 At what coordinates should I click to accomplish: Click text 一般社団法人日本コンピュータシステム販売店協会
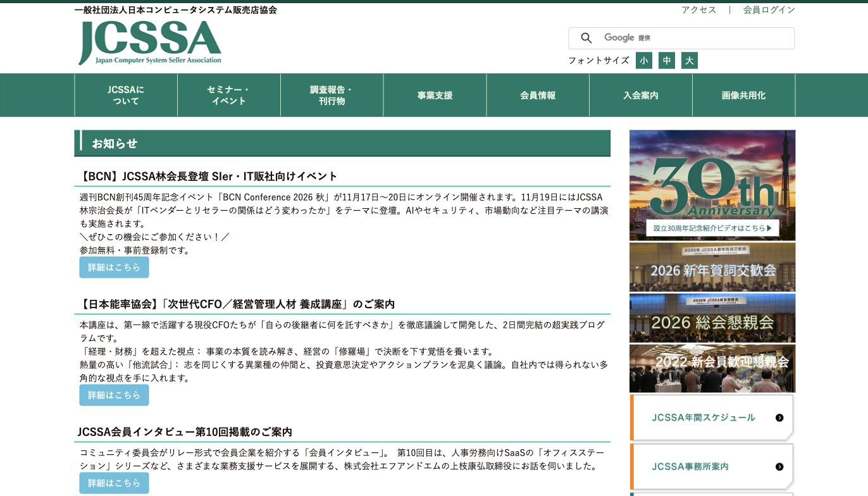(176, 10)
